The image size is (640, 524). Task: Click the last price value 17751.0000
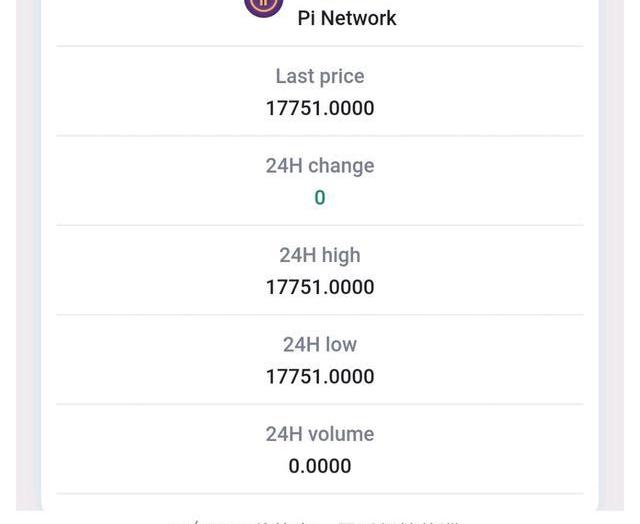click(x=320, y=108)
